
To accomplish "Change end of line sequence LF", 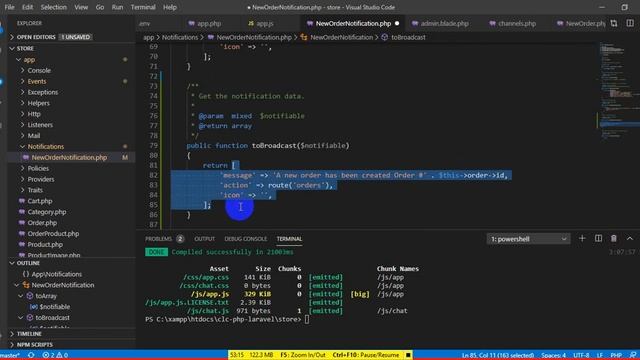I will (x=600, y=355).
